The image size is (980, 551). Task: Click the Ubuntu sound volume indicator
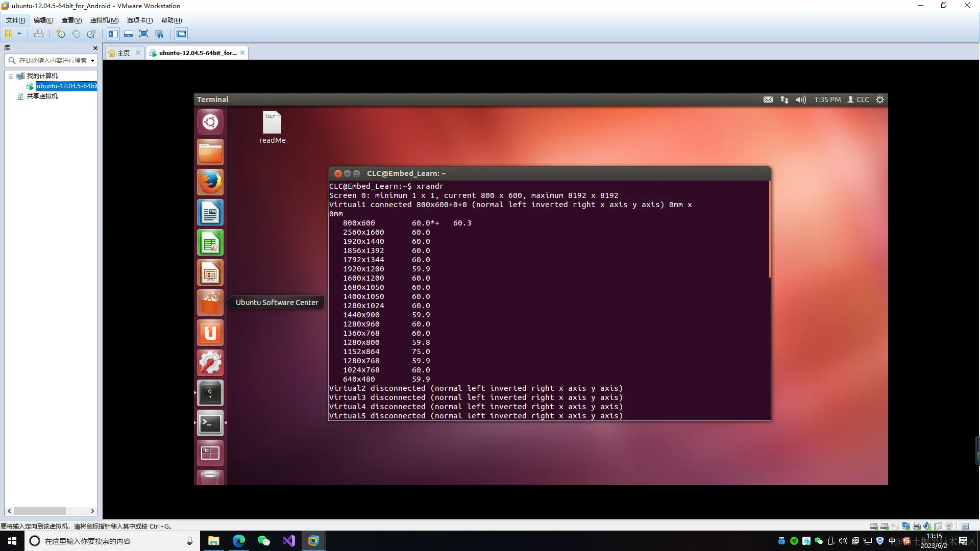(x=800, y=99)
